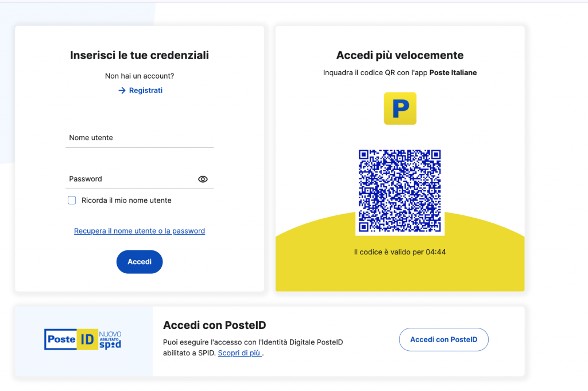Click the "Inserisci le tue credenziali" heading
The height and width of the screenshot is (391, 588).
140,56
